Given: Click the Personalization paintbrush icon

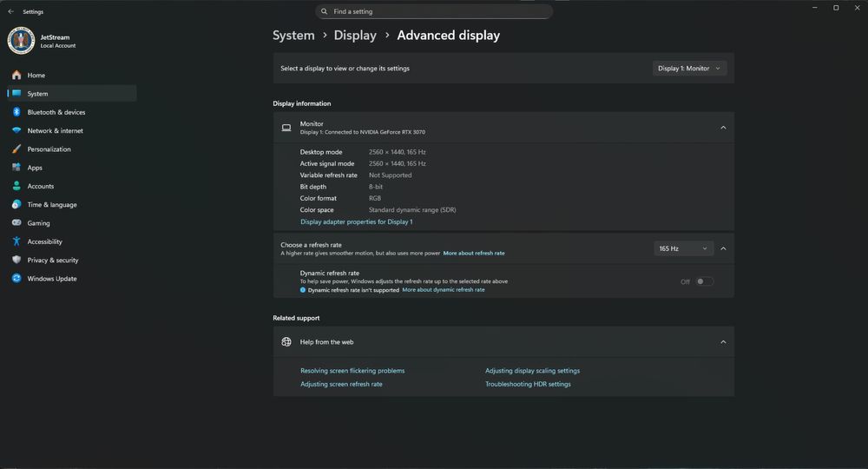Looking at the screenshot, I should click(x=16, y=149).
